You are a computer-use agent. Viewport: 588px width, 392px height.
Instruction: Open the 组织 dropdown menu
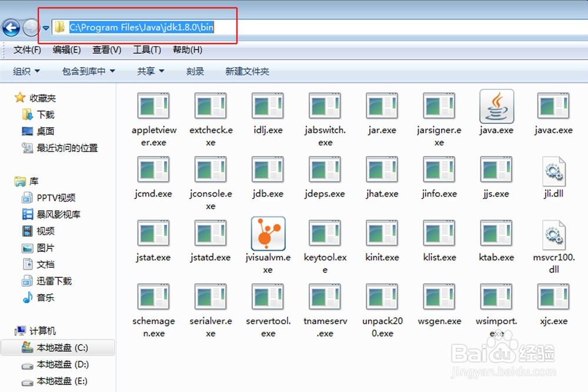pyautogui.click(x=26, y=71)
